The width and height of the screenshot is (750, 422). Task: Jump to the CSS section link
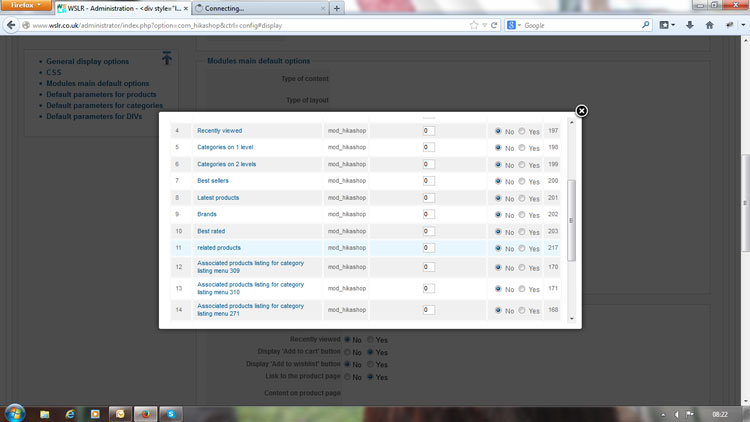[54, 72]
